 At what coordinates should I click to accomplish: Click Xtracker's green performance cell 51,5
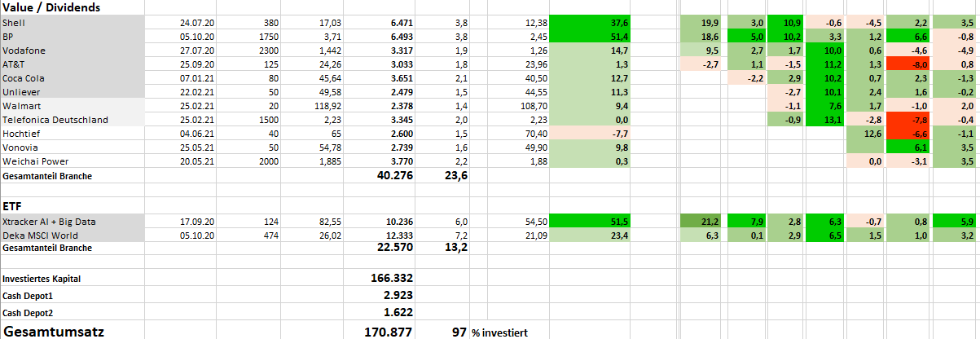591,222
